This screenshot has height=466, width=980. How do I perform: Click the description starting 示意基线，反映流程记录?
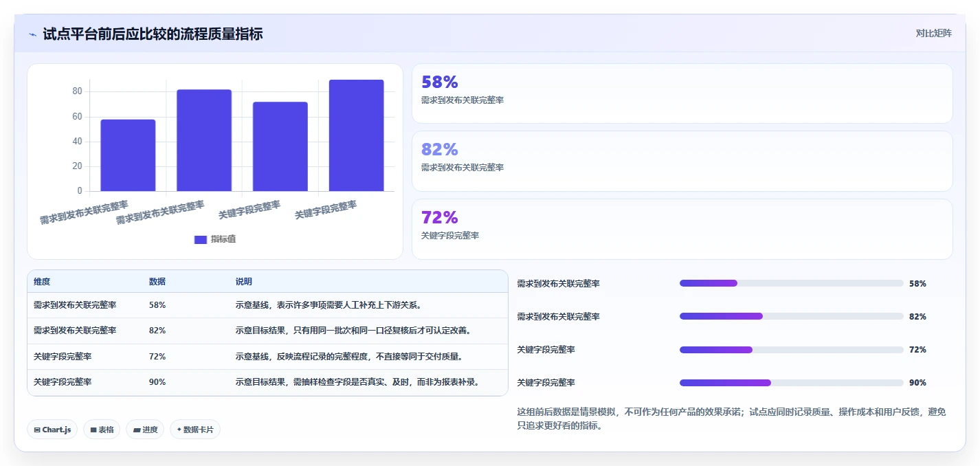[348, 357]
